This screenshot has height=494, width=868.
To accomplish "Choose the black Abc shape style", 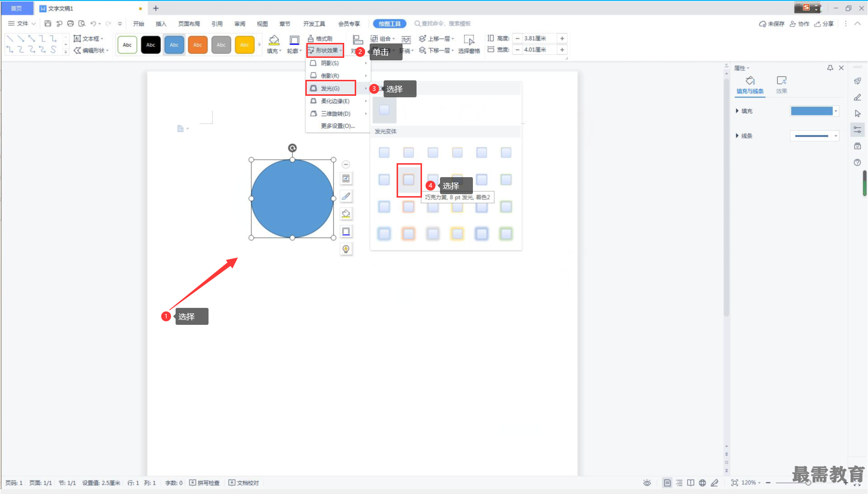I will tap(151, 45).
